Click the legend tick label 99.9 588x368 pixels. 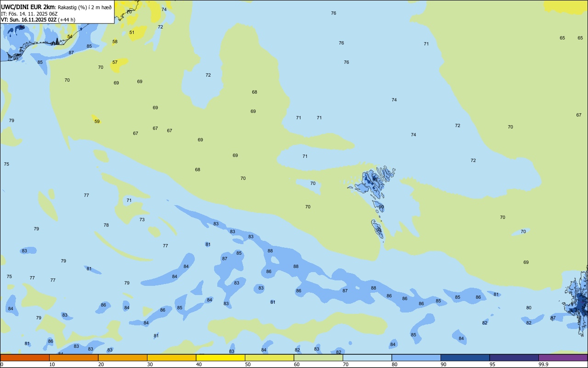(x=543, y=364)
